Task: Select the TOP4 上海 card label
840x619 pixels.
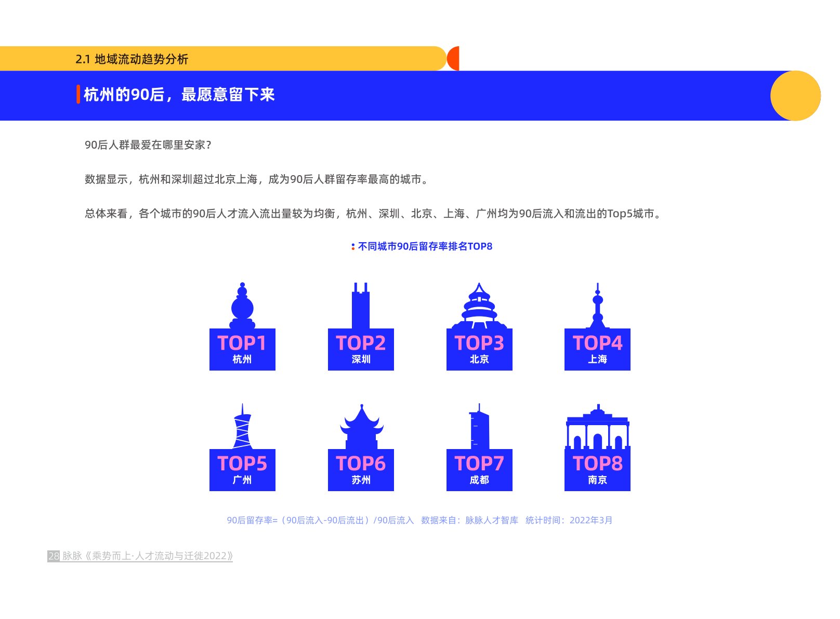Action: coord(597,349)
